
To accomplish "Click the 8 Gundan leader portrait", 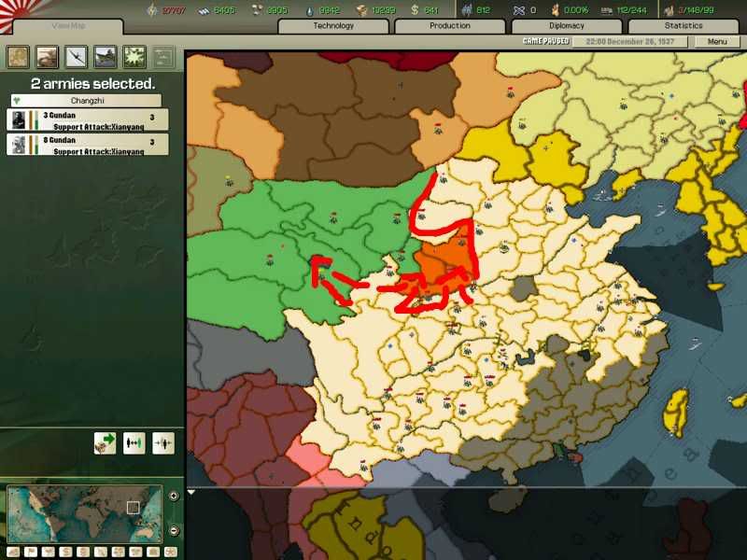I will click(18, 145).
